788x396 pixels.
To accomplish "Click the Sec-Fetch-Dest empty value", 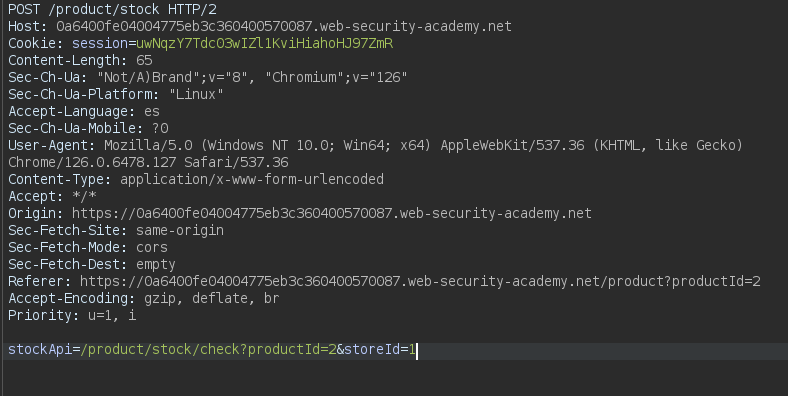I will (x=156, y=264).
